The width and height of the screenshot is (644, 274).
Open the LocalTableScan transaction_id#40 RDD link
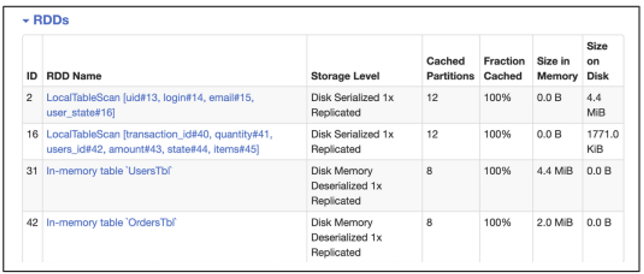point(159,134)
